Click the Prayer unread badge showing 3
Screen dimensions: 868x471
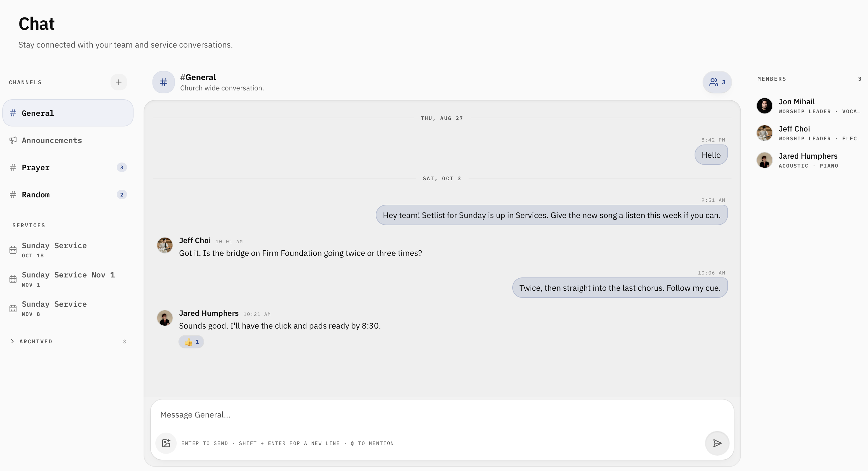(122, 168)
